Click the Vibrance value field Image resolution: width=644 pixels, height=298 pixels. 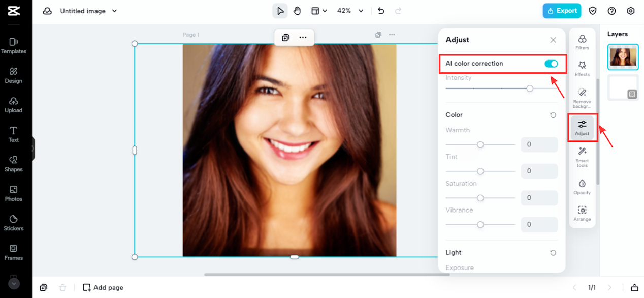[x=539, y=224]
